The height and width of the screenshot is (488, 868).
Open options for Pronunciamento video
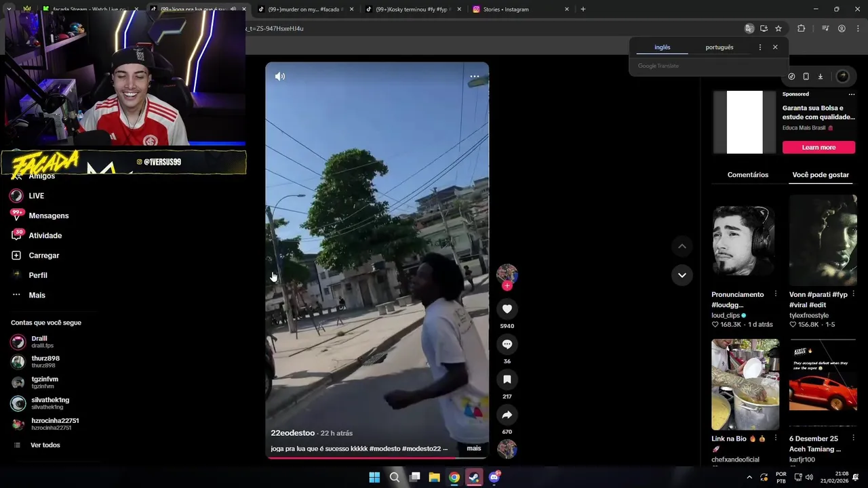tap(776, 294)
